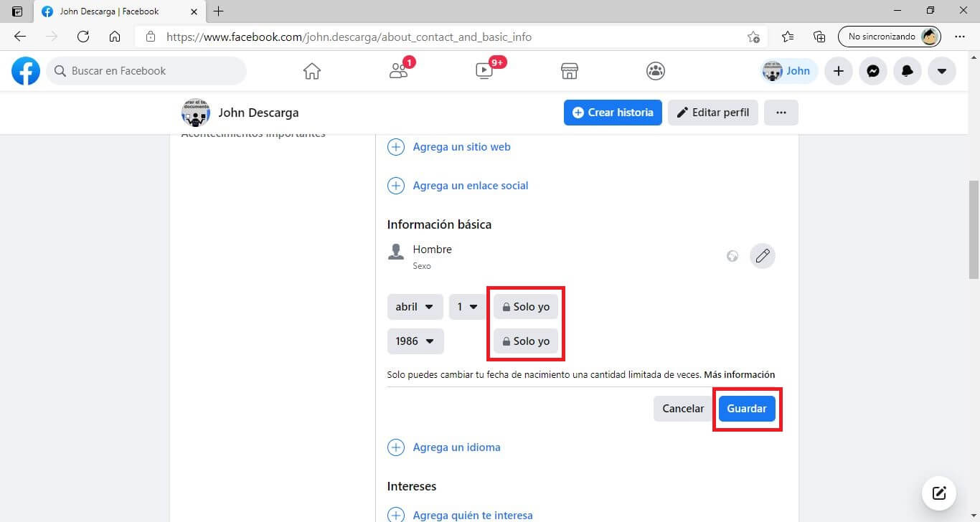Viewport: 980px width, 522px height.
Task: Open the account menu arrow icon
Action: tap(942, 71)
